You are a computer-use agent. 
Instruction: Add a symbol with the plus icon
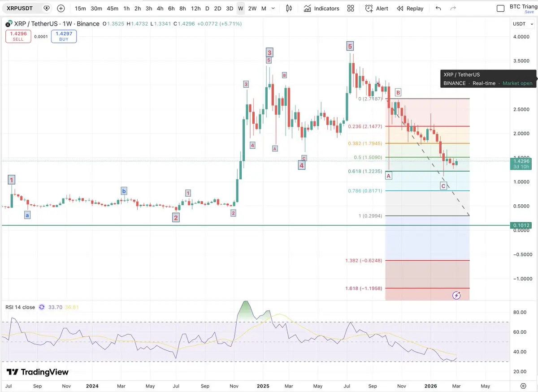point(61,9)
